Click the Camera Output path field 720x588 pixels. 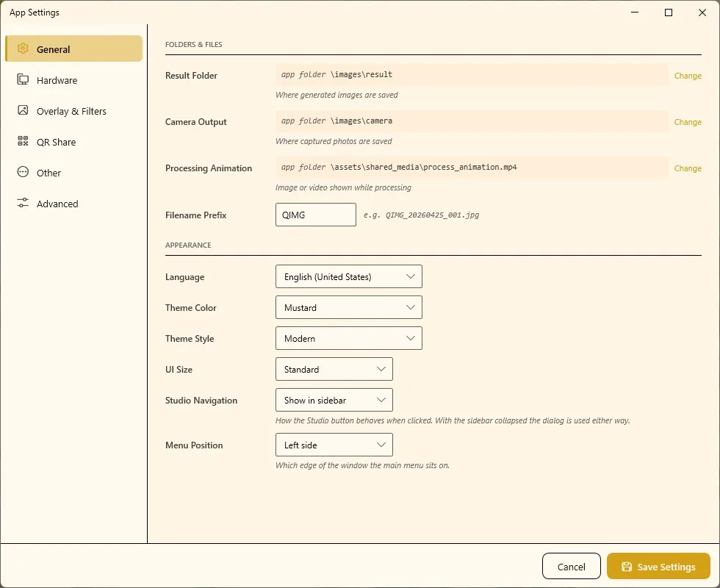(472, 121)
